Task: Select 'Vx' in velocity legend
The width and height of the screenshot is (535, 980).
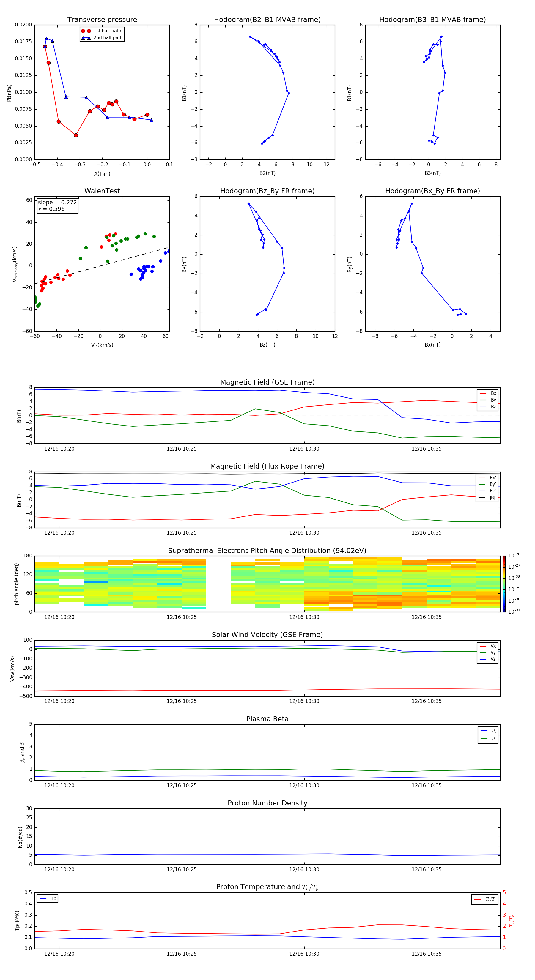Action: (x=488, y=646)
